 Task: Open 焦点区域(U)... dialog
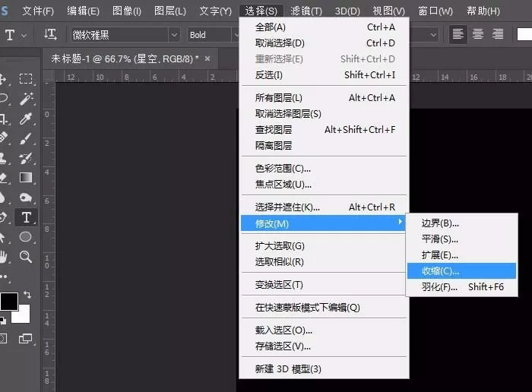324,185
